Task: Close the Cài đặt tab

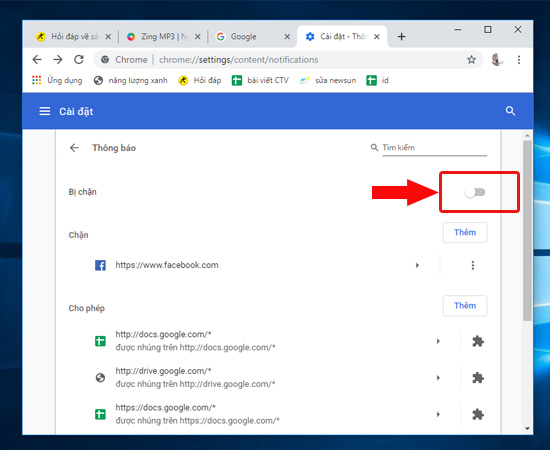Action: point(377,36)
